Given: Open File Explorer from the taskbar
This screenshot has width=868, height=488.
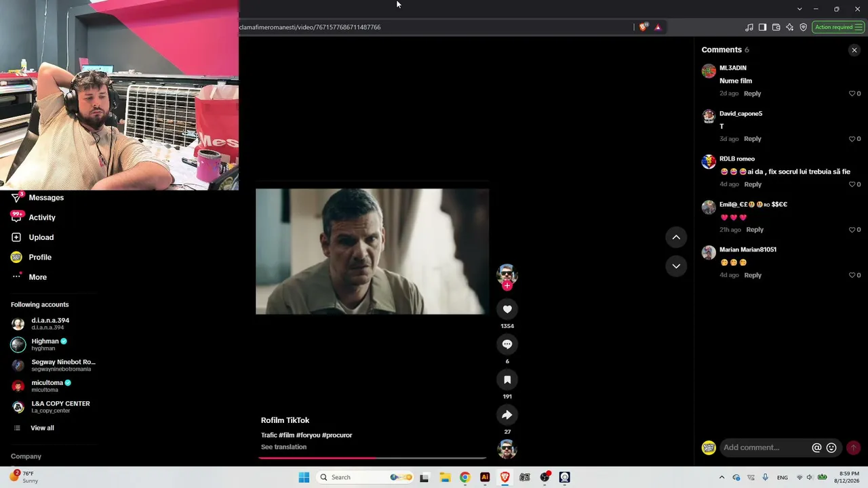Looking at the screenshot, I should [x=445, y=477].
